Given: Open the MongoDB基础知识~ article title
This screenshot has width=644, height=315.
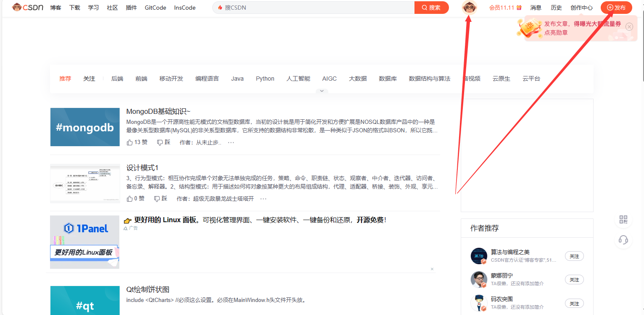Looking at the screenshot, I should coord(158,111).
